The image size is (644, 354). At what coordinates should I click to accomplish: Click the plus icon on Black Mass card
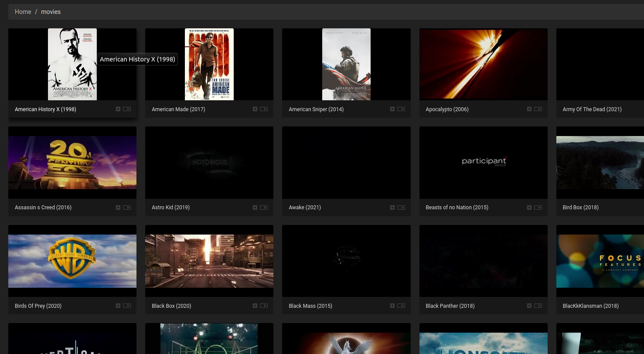click(x=392, y=306)
